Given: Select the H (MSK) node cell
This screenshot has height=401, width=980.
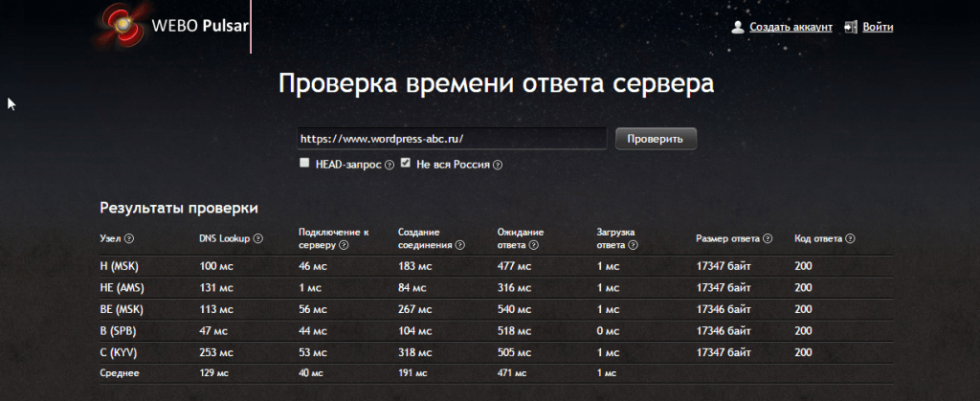Looking at the screenshot, I should (119, 267).
